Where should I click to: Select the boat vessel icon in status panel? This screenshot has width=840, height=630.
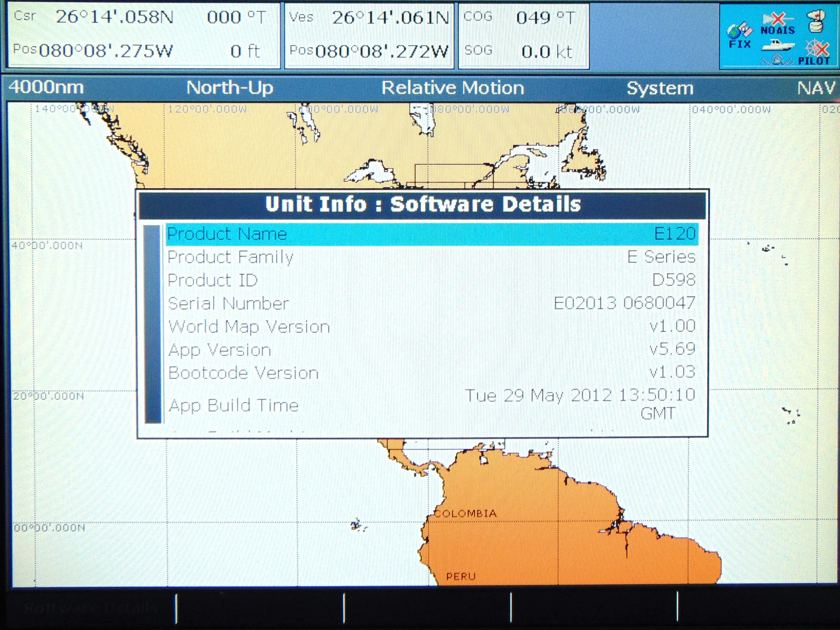778,46
